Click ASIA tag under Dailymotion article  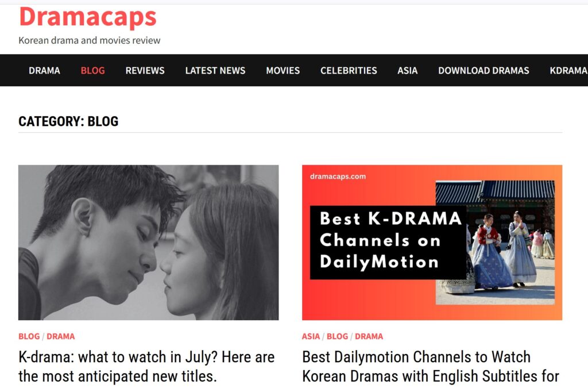click(x=311, y=336)
